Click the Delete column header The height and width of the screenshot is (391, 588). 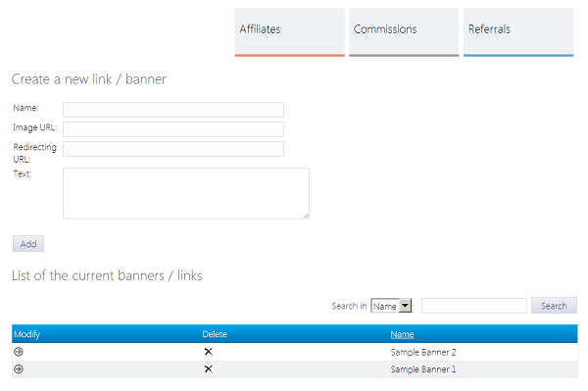coord(215,334)
